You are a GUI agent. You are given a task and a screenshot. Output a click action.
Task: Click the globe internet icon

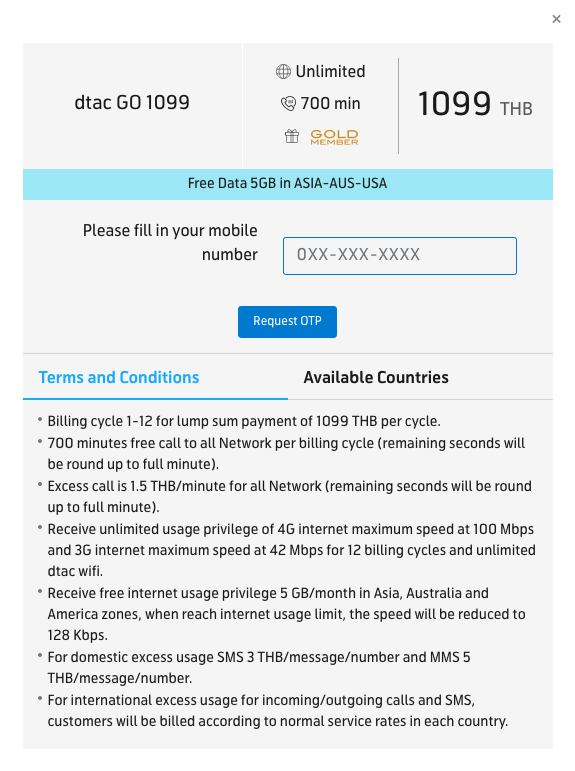click(x=283, y=72)
